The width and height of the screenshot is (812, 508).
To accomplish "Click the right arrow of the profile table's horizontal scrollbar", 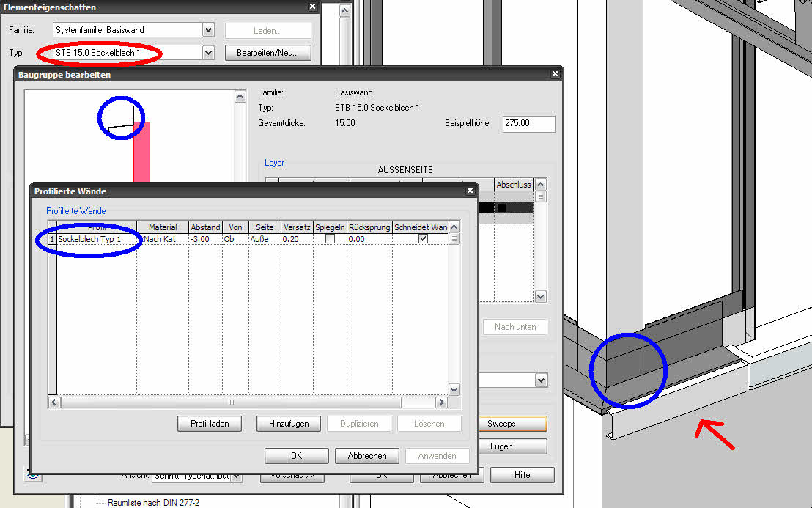I will point(441,402).
